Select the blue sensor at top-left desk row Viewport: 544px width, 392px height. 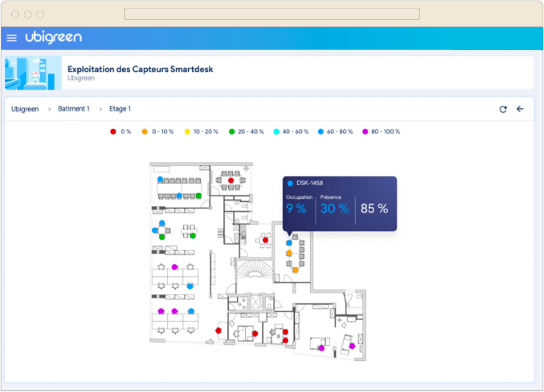[x=160, y=179]
